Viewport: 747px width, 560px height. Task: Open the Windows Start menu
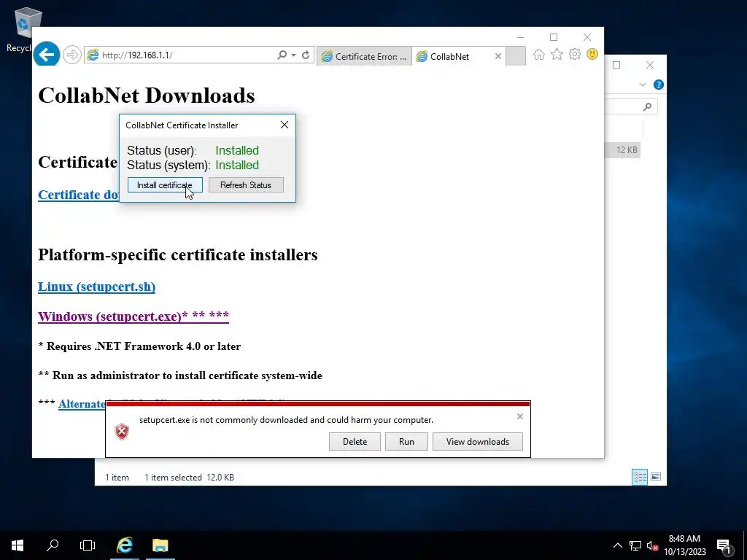coord(18,545)
